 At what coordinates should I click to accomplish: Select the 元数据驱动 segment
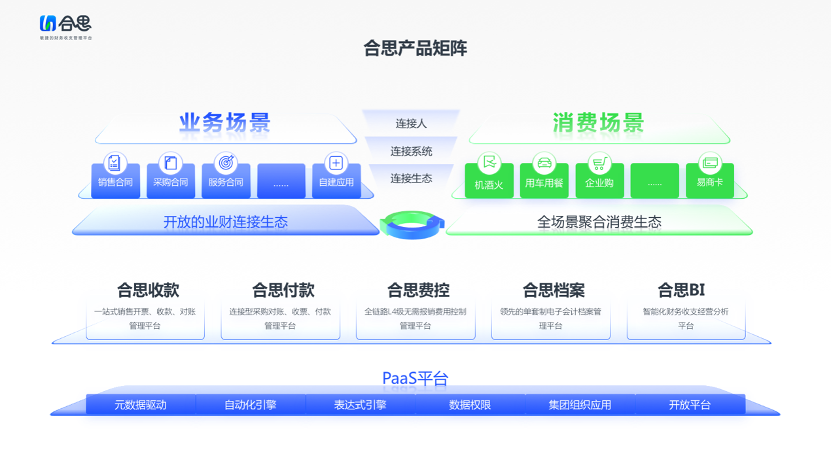[141, 405]
